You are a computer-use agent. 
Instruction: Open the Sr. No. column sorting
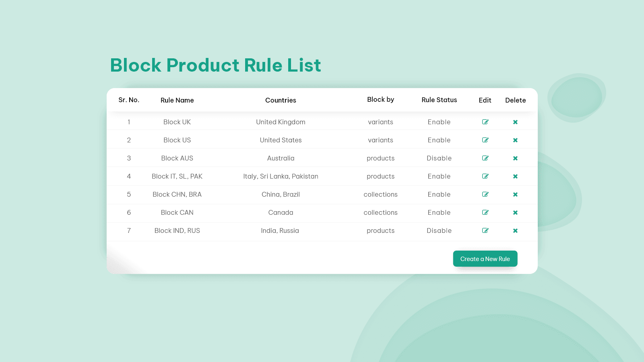(x=129, y=100)
